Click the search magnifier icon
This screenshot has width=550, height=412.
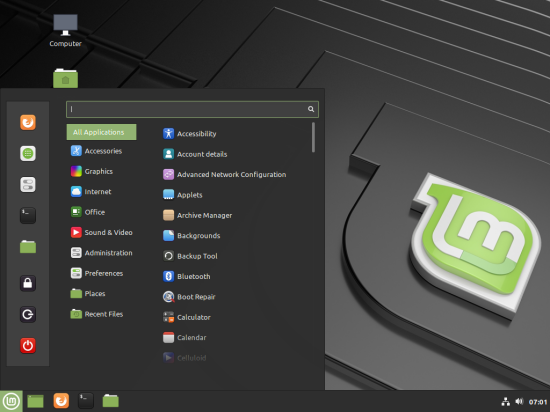311,109
